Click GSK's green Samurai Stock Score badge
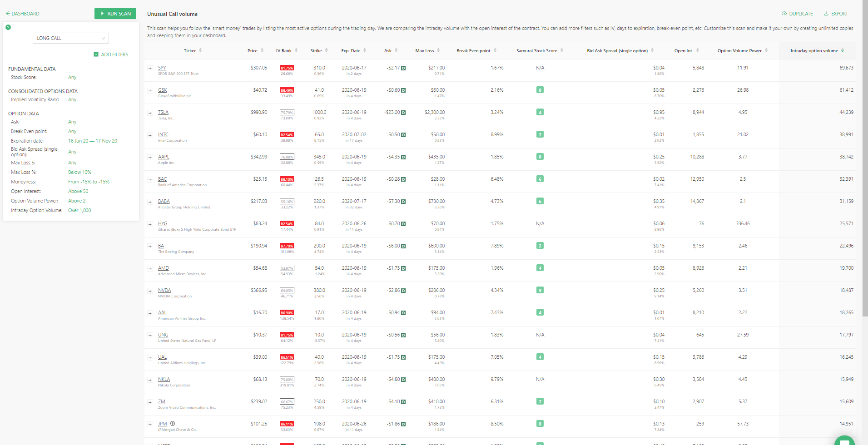 click(x=540, y=90)
